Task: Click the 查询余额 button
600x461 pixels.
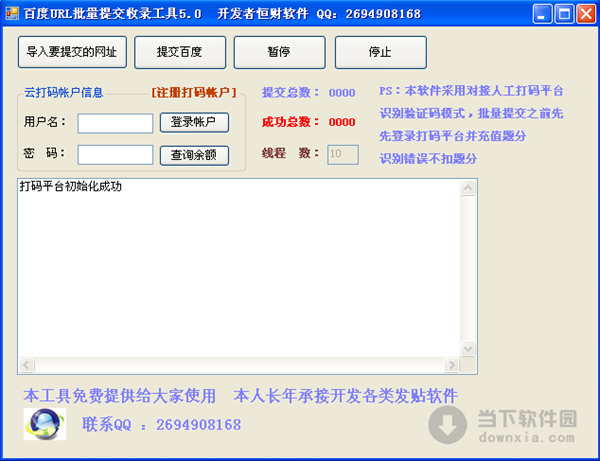Action: [194, 155]
